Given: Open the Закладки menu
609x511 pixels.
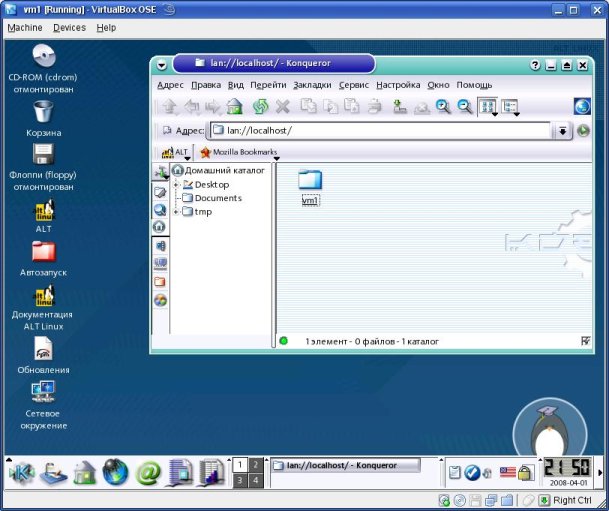Looking at the screenshot, I should click(312, 85).
